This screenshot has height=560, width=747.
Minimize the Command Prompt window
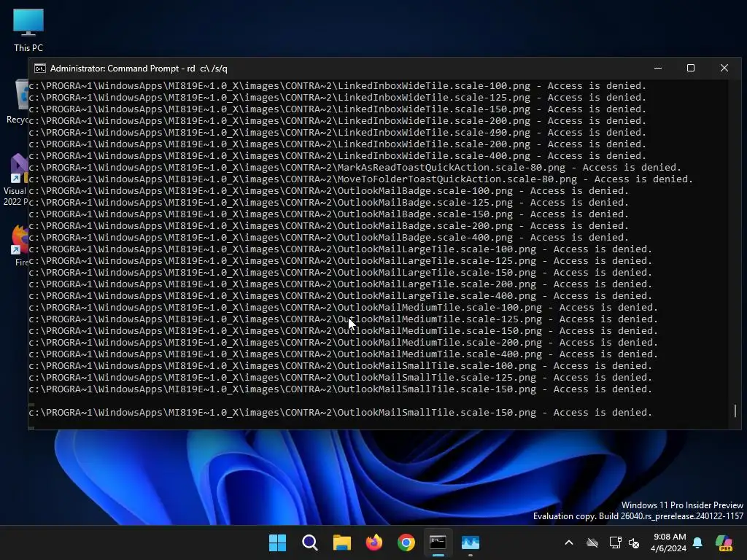click(658, 68)
